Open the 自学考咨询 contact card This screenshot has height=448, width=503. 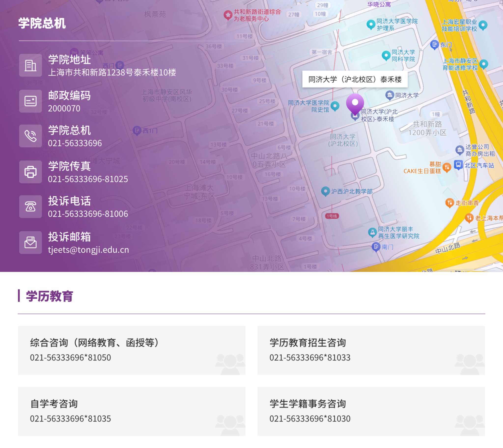coord(131,411)
